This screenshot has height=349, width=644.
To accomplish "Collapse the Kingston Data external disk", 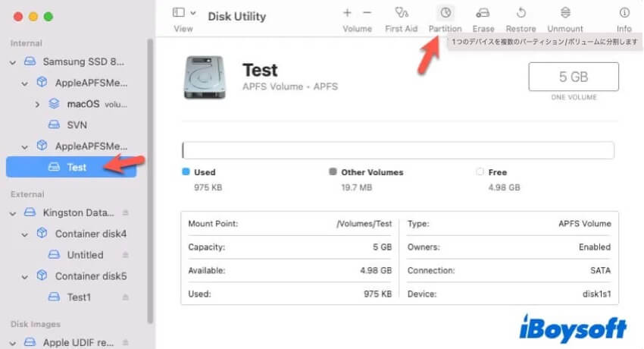I will click(13, 213).
